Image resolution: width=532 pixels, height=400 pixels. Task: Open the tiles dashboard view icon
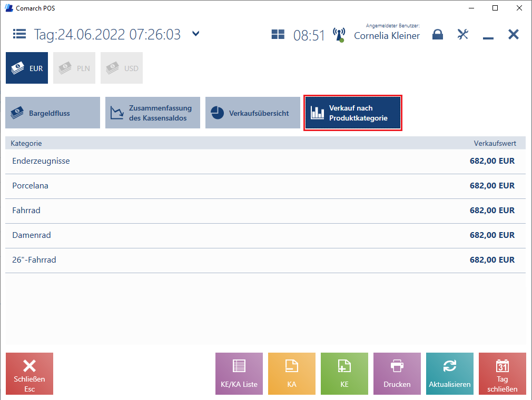pyautogui.click(x=278, y=35)
